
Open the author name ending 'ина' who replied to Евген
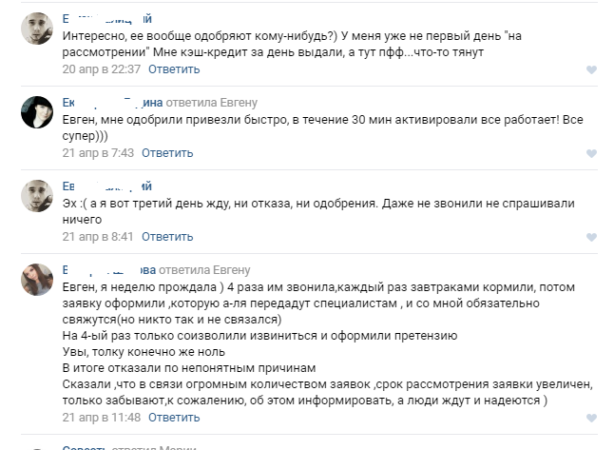pos(112,103)
